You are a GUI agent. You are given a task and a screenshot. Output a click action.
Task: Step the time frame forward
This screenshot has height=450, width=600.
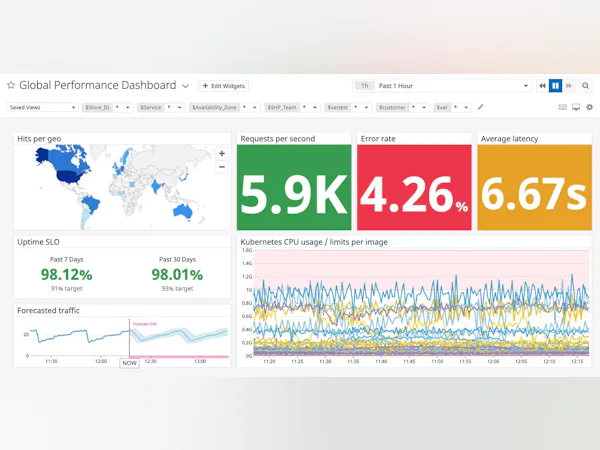pyautogui.click(x=569, y=86)
